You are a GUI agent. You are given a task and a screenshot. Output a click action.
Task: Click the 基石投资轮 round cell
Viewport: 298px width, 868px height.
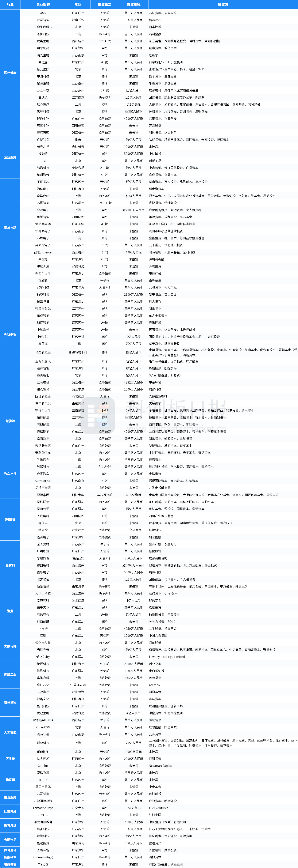click(x=105, y=495)
